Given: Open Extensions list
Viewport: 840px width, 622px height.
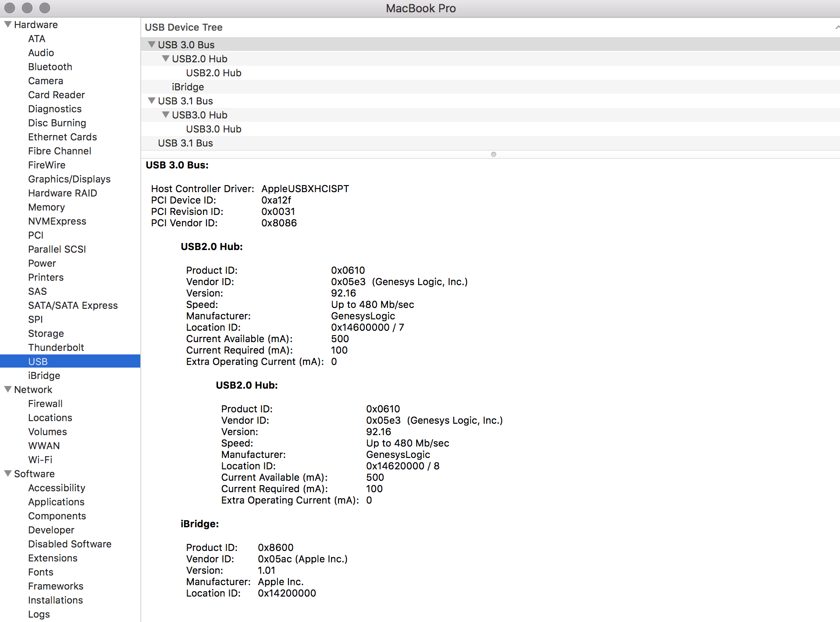Looking at the screenshot, I should pos(53,558).
